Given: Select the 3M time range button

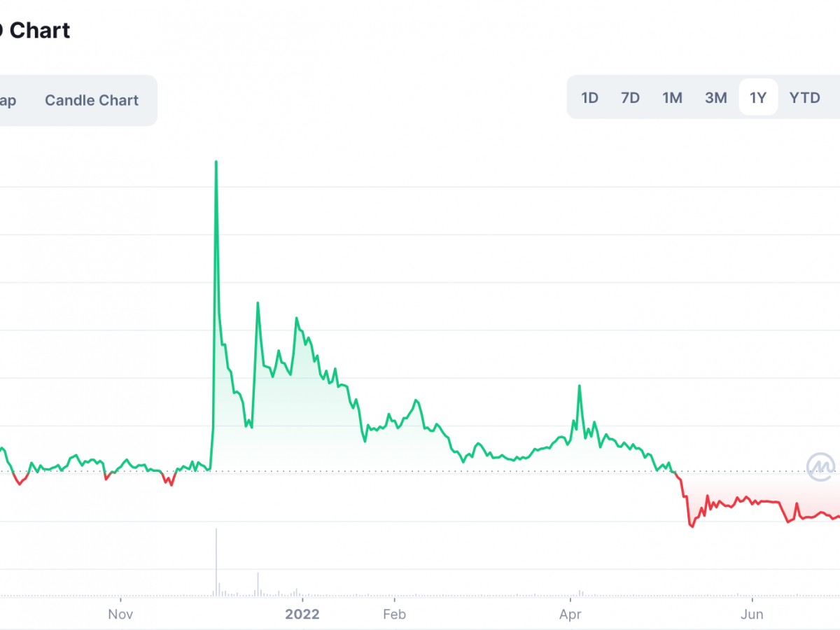Looking at the screenshot, I should coord(715,98).
